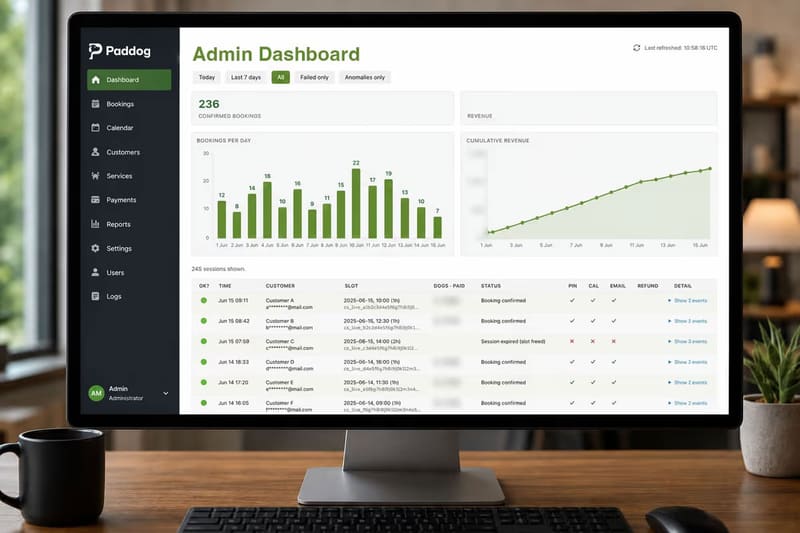The height and width of the screenshot is (533, 800).
Task: Expand Show 3 events for Customer D
Action: click(688, 362)
